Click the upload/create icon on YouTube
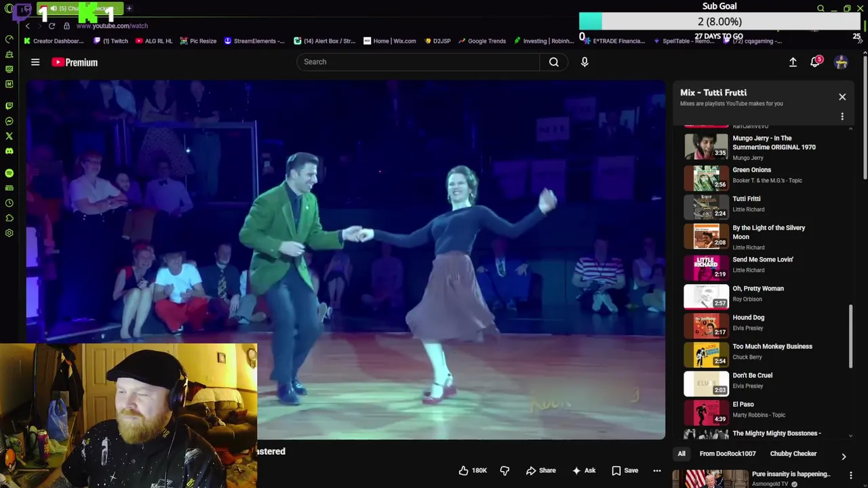 click(793, 62)
